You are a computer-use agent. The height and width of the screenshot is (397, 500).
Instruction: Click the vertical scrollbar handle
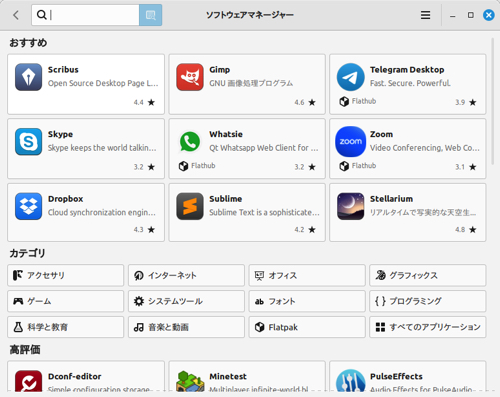492,102
